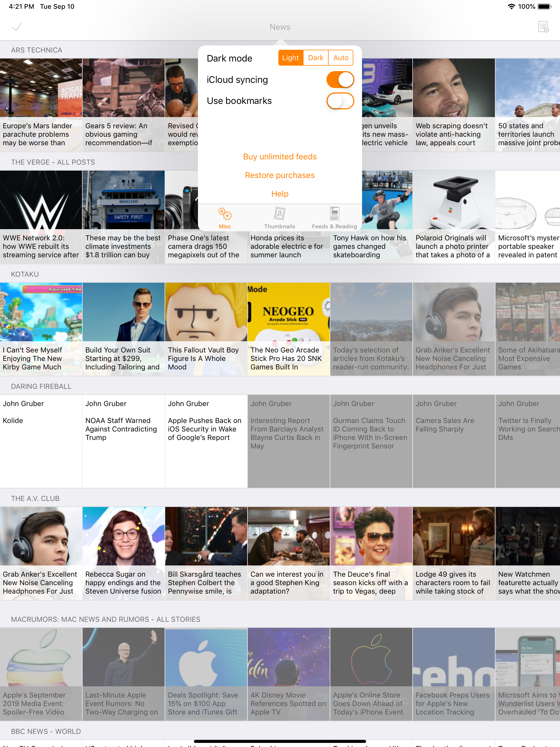
Task: Tap Restore purchases
Action: coord(280,175)
